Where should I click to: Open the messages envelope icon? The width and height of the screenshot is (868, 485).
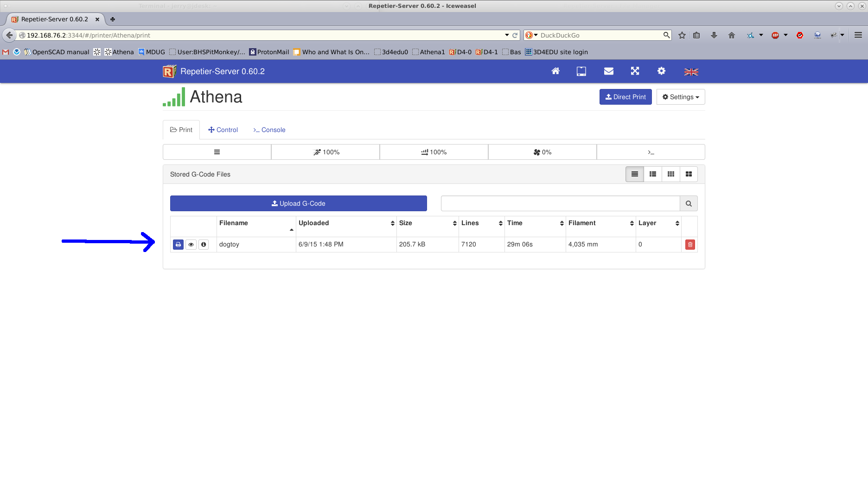click(x=609, y=71)
